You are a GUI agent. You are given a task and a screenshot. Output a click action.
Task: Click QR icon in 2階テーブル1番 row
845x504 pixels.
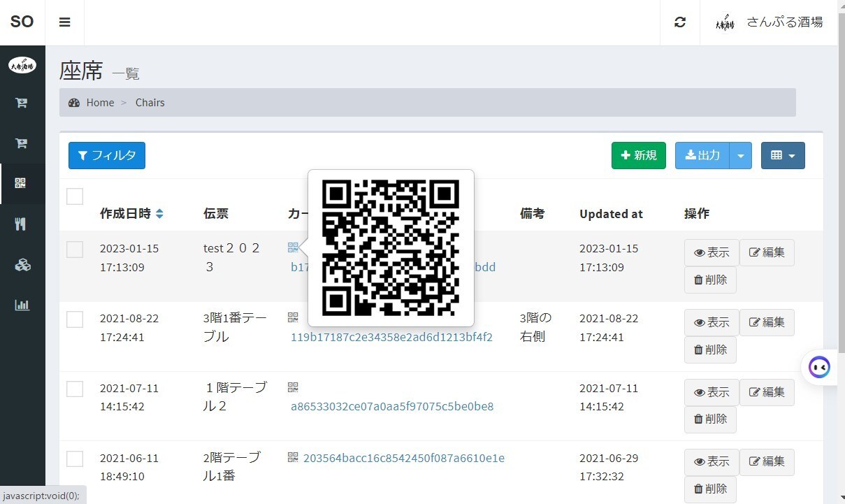point(293,458)
